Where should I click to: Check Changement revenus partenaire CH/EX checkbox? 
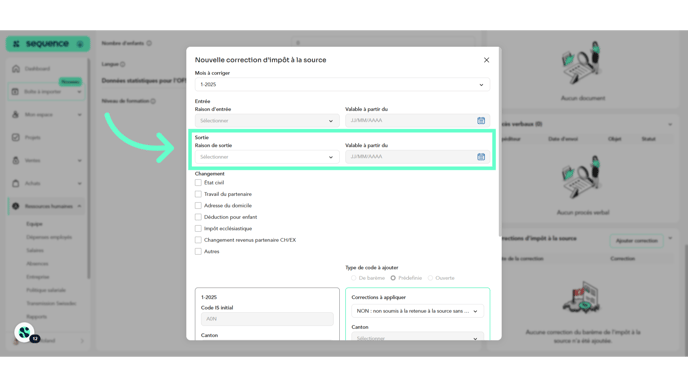tap(198, 240)
